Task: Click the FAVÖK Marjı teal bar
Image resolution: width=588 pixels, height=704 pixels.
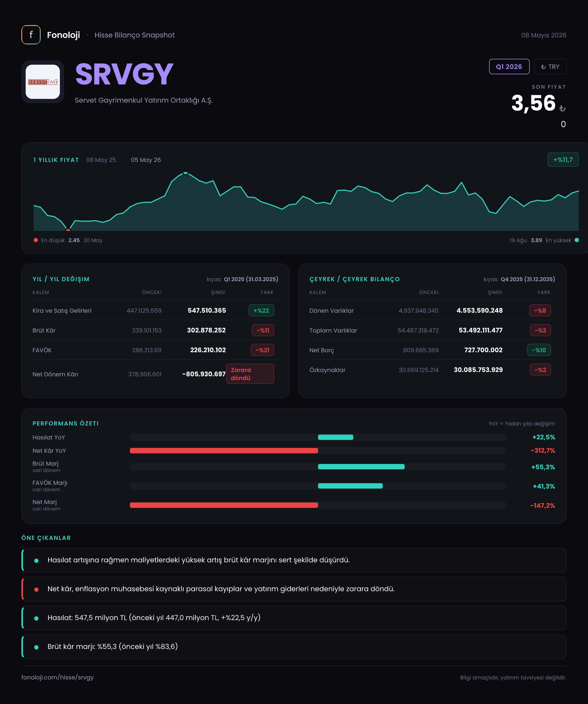Action: (x=350, y=486)
